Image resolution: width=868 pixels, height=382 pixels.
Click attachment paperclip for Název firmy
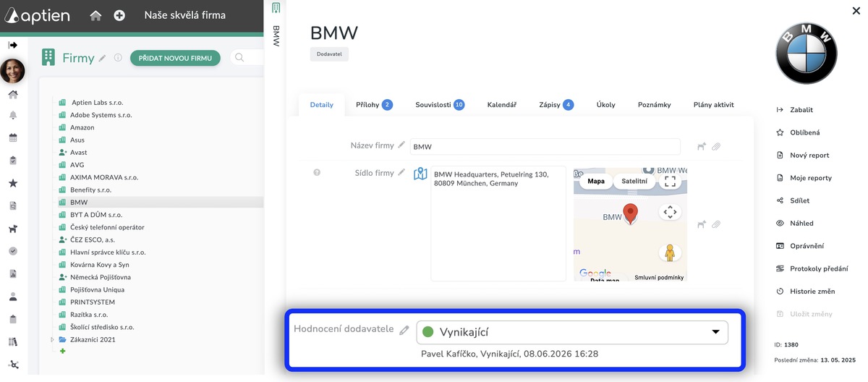[716, 147]
